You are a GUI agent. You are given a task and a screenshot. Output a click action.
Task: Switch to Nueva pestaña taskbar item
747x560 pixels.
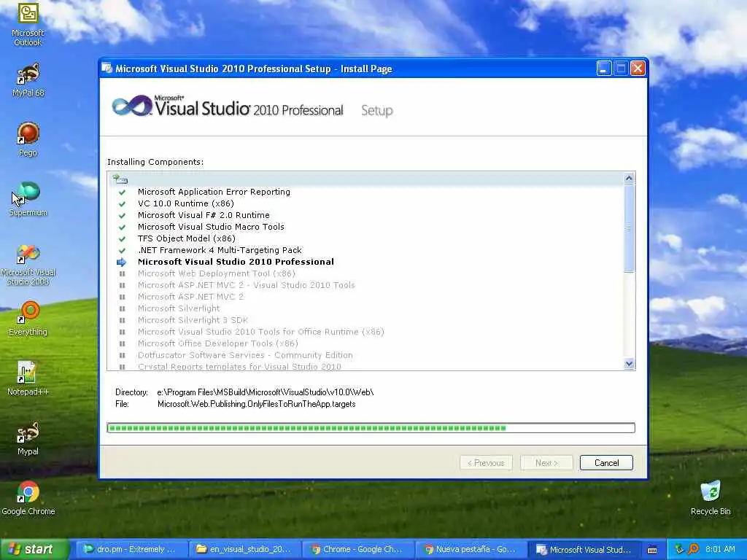click(x=471, y=550)
